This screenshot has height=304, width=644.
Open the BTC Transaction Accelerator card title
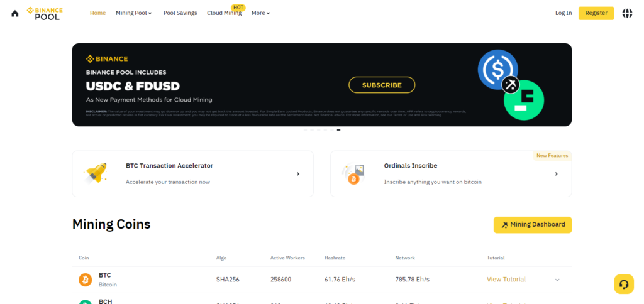click(169, 166)
